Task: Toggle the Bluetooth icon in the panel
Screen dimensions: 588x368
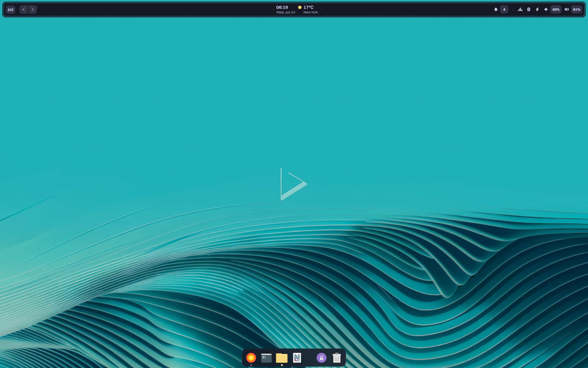Action: click(529, 10)
